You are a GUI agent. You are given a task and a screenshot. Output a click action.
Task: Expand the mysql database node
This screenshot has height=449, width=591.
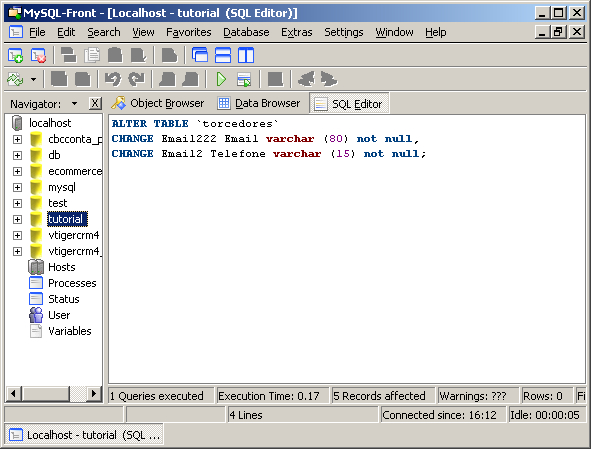tap(17, 187)
